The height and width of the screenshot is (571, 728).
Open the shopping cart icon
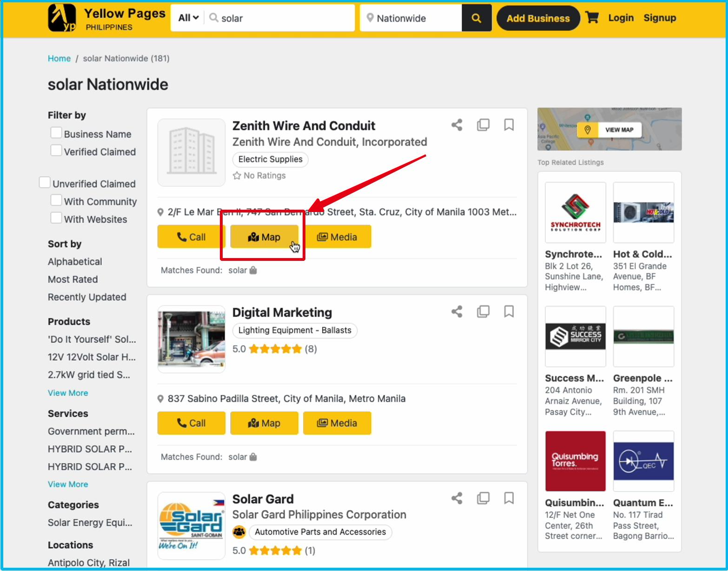point(592,18)
